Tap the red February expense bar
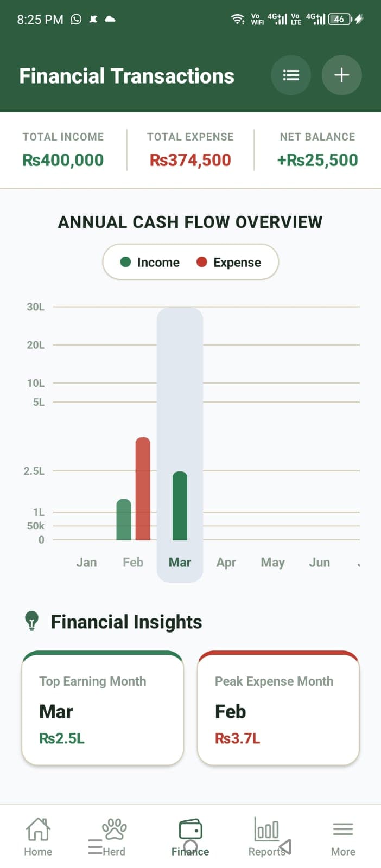The image size is (381, 868). coord(143,488)
